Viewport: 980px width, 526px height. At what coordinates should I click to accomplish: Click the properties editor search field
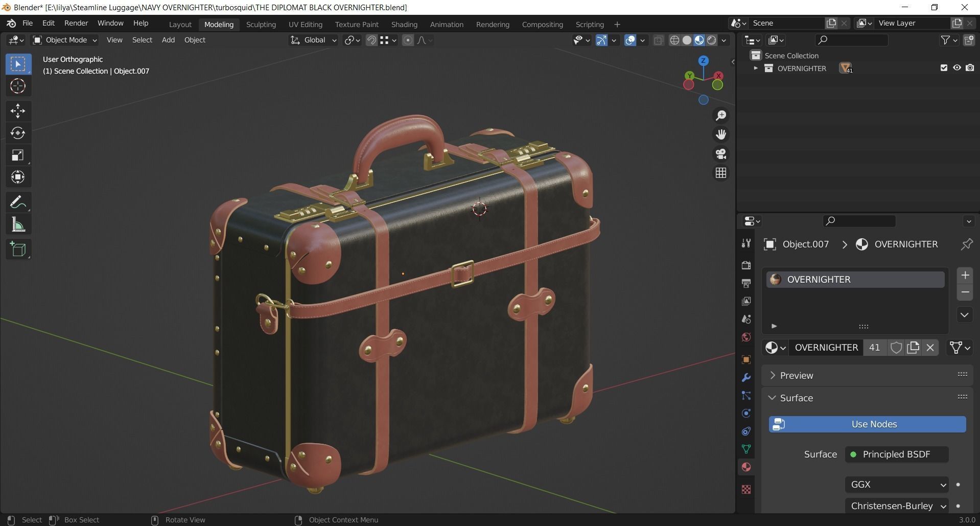[x=859, y=221]
